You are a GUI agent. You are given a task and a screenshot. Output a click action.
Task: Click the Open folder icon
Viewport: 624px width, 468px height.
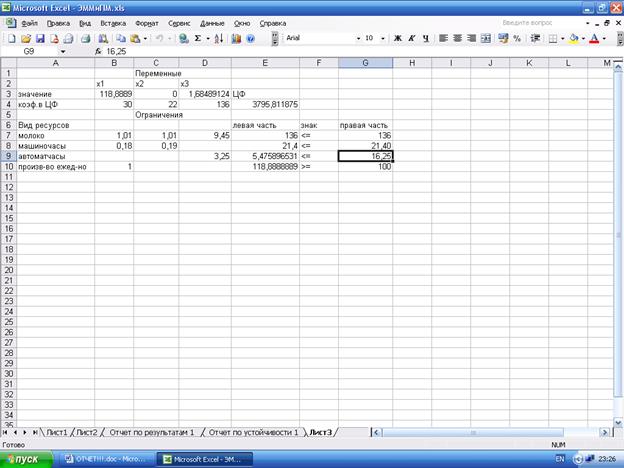point(26,38)
